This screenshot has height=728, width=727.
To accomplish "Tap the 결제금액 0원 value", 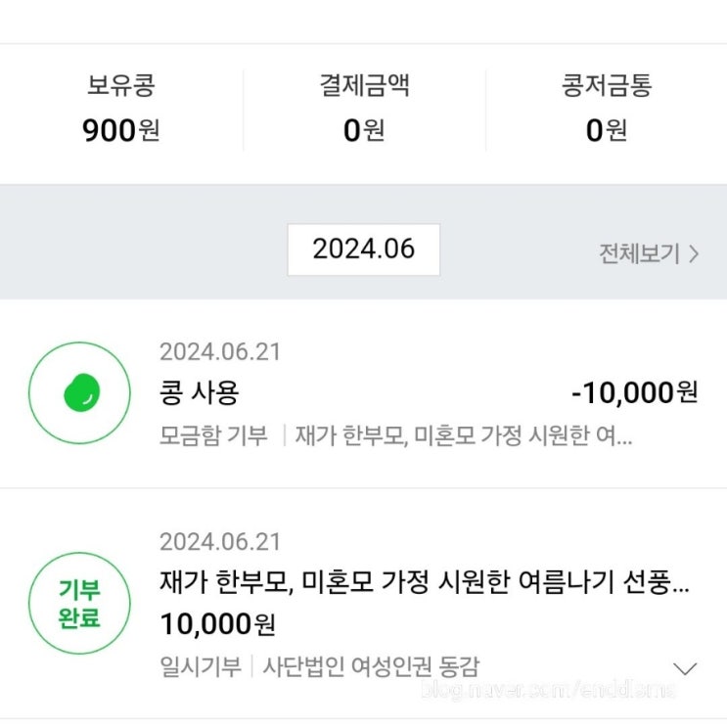I will 363,130.
